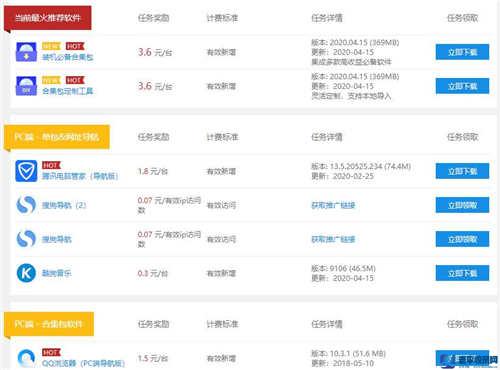The image size is (500, 370).
Task: Click the 酷狗音乐 K logo icon
Action: (26, 273)
